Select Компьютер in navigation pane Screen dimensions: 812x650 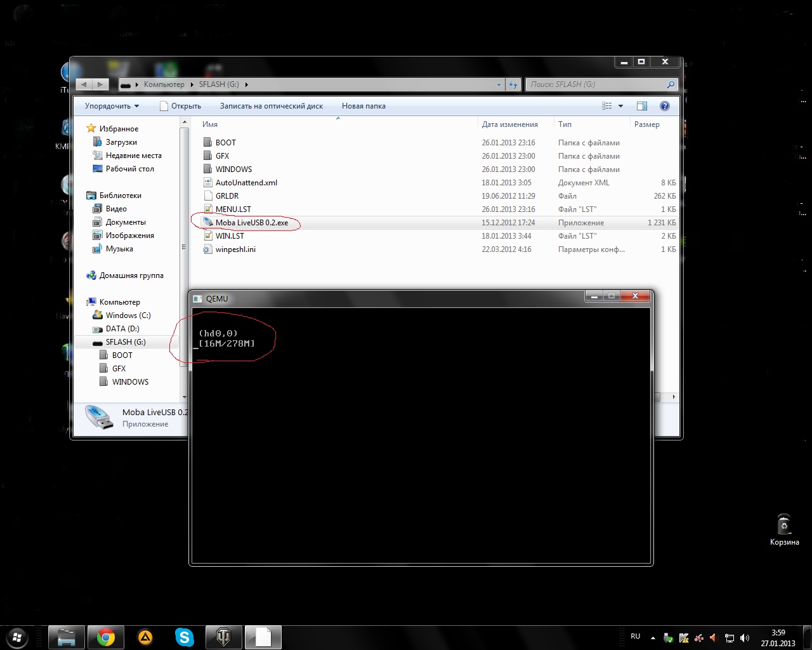119,302
